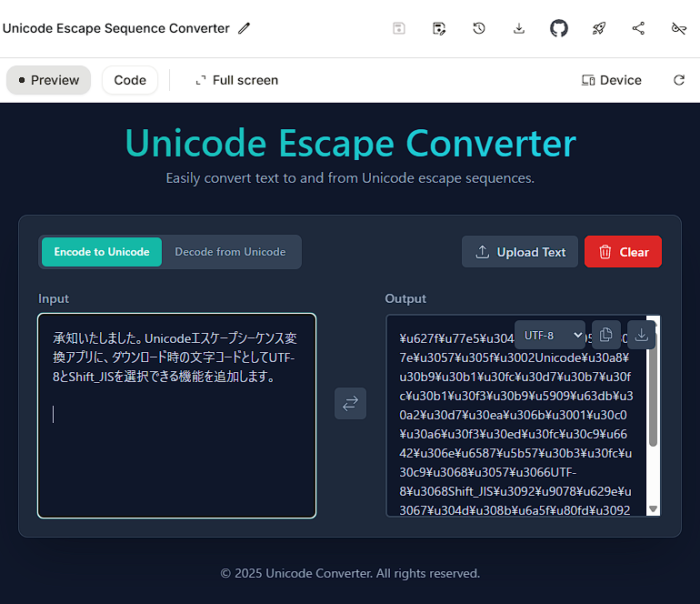Click the swap arrows between panels
Viewport: 700px width, 604px height.
350,403
